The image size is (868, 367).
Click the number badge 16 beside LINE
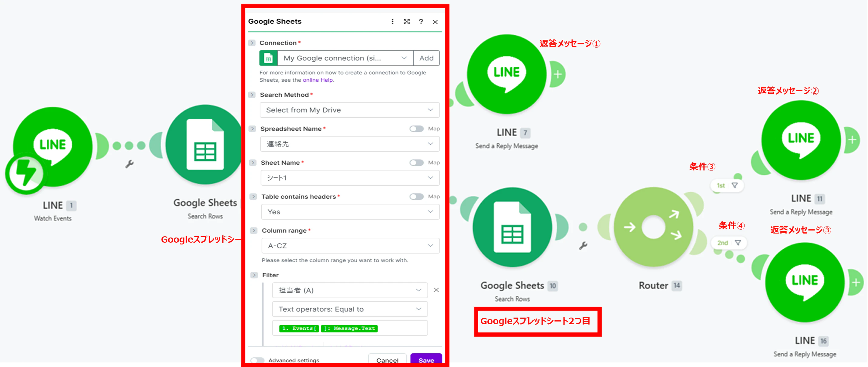point(823,341)
